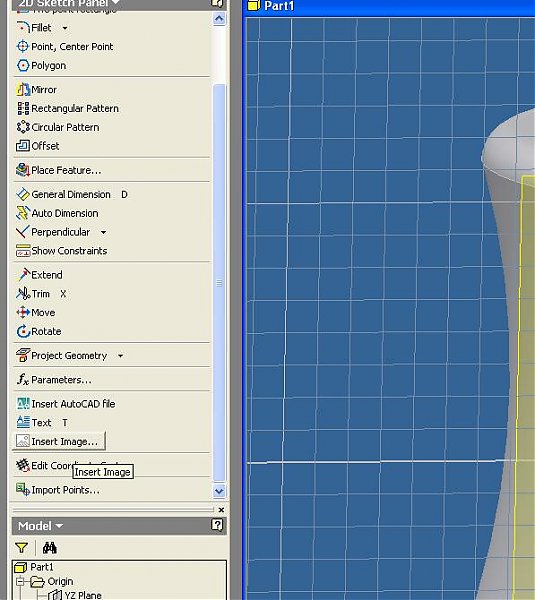Click the sketch panel scrollbar down arrow

click(x=219, y=491)
